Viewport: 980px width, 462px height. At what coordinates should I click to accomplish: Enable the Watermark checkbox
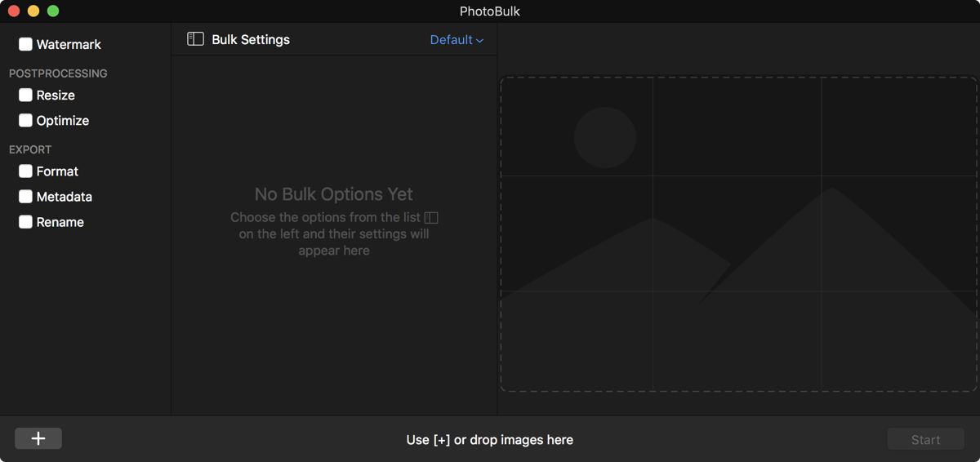click(x=26, y=44)
